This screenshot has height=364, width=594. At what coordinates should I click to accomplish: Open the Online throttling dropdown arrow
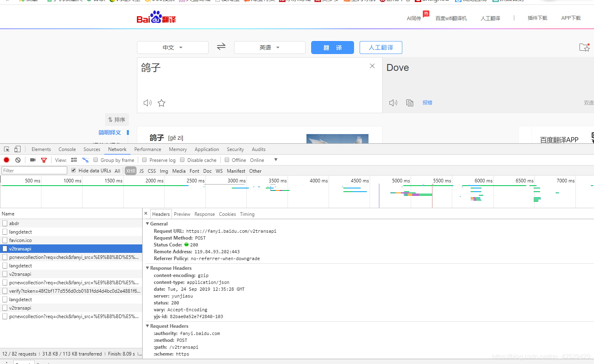pos(276,160)
